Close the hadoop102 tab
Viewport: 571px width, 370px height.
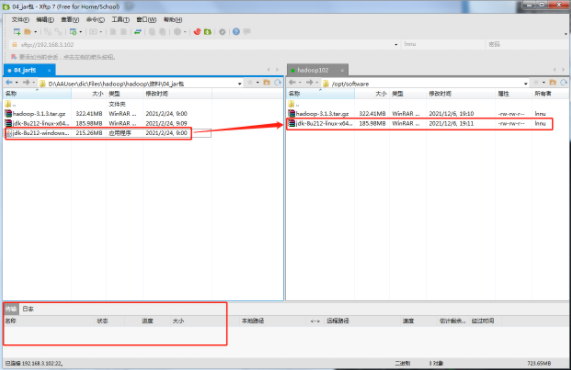[342, 70]
